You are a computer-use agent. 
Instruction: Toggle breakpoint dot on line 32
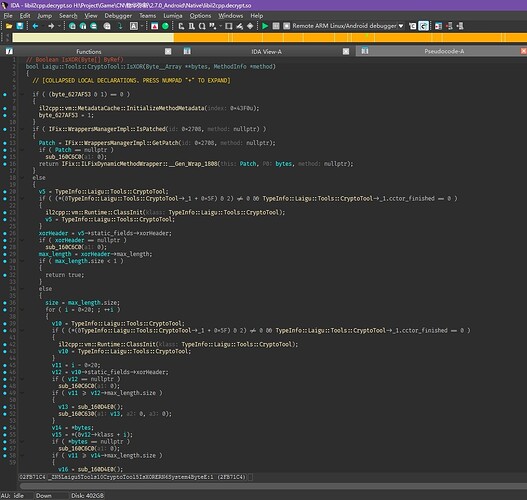5,275
